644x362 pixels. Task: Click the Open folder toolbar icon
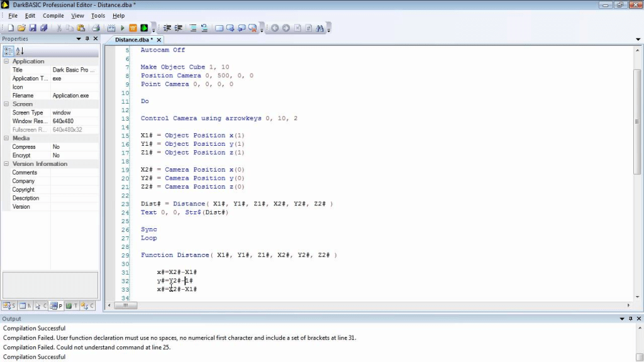coord(22,28)
